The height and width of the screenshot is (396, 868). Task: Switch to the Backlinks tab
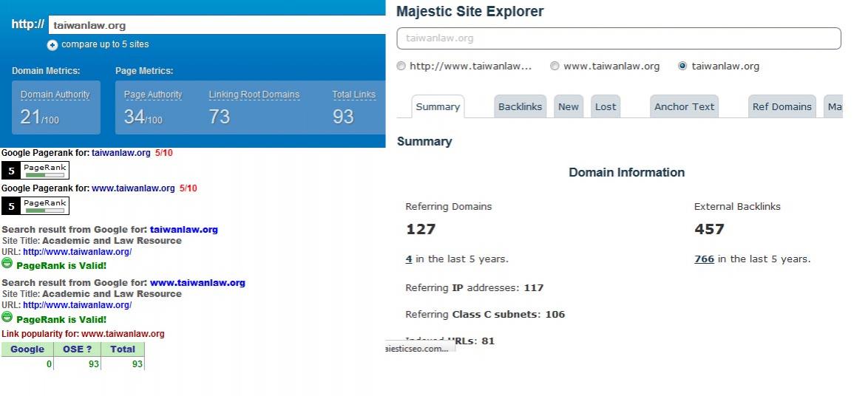[x=521, y=106]
